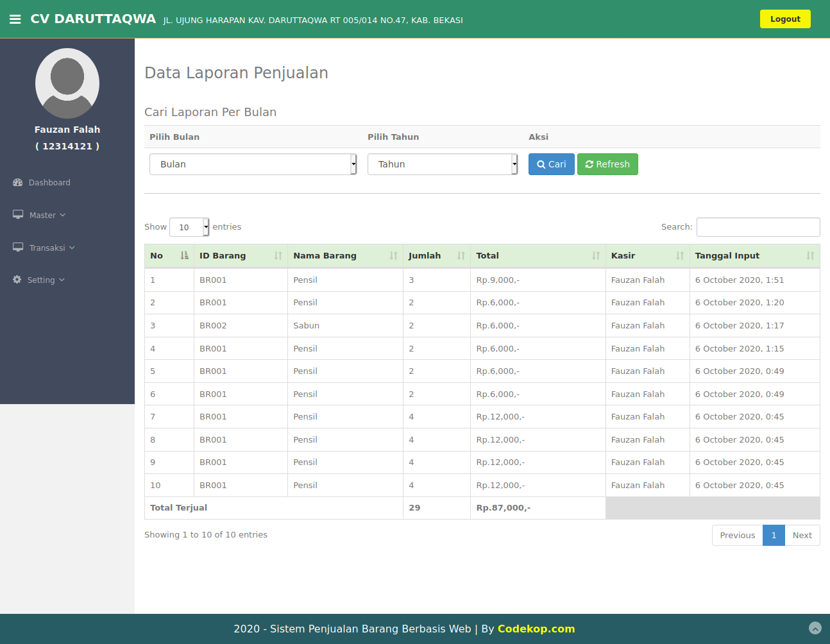Sort table by Tanggal Input icon
830x644 pixels.
pyautogui.click(x=811, y=255)
